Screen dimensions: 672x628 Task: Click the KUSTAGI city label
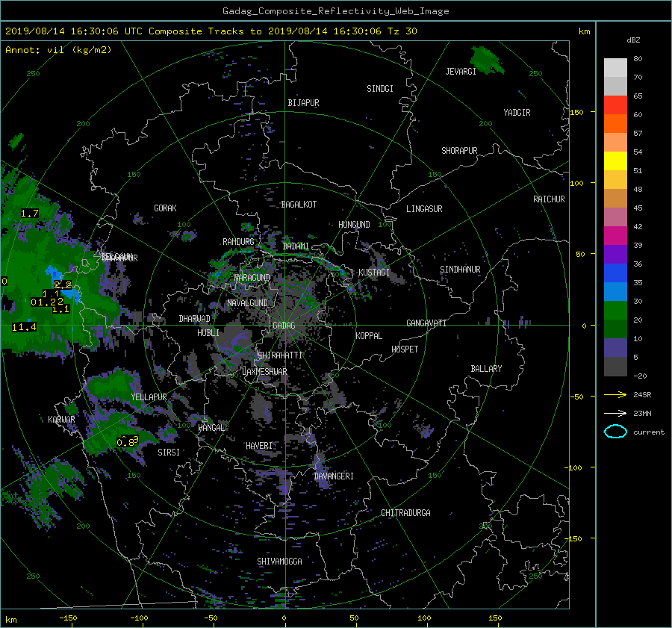pos(374,273)
